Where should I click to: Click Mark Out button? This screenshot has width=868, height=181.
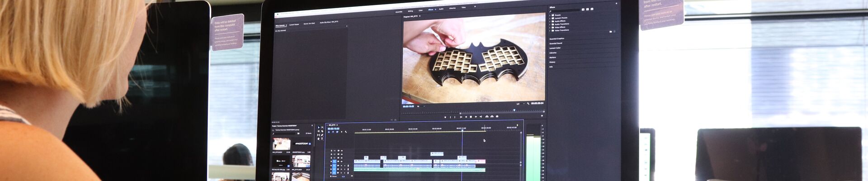(455, 117)
